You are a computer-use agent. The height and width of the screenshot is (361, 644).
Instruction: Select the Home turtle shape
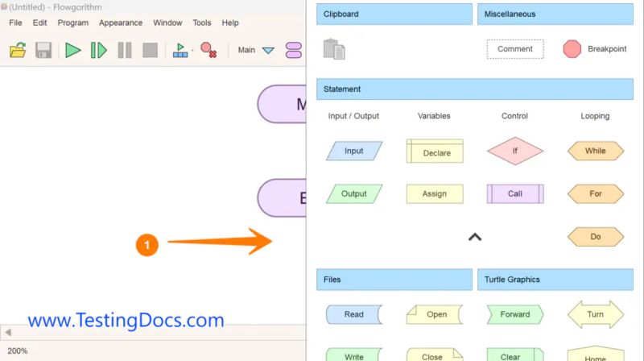tap(596, 355)
